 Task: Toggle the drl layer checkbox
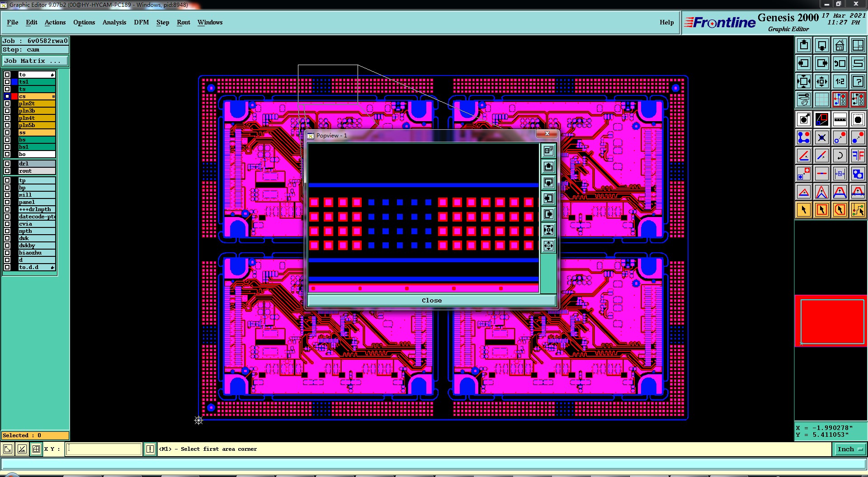(x=7, y=164)
